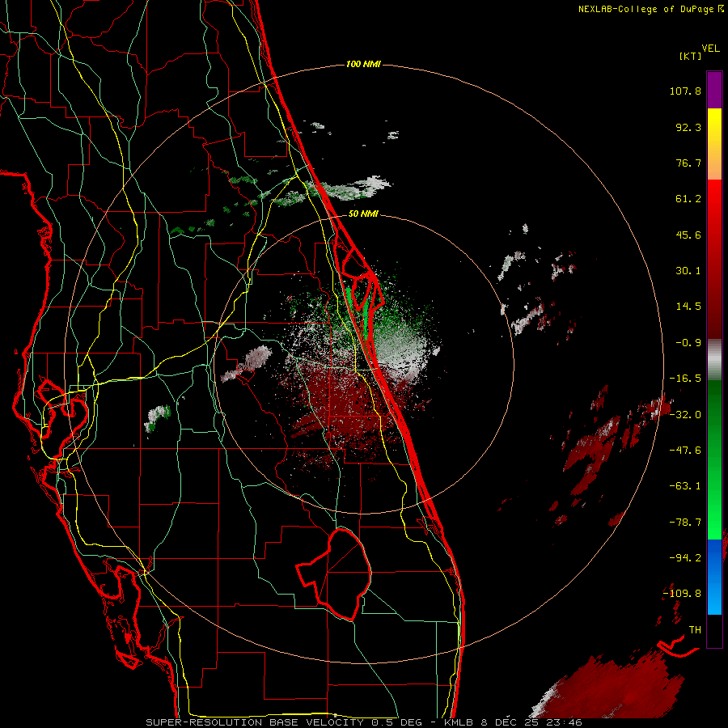728x728 pixels.
Task: Click the 76.7 velocity scale value
Action: click(688, 163)
